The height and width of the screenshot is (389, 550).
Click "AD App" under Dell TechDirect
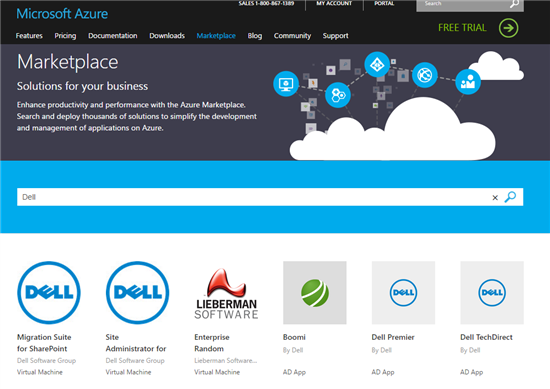coord(472,372)
